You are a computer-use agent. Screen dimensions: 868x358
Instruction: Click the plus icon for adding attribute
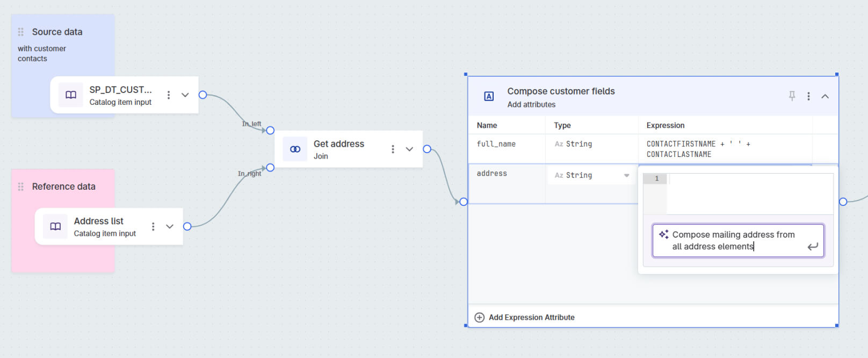(x=480, y=318)
